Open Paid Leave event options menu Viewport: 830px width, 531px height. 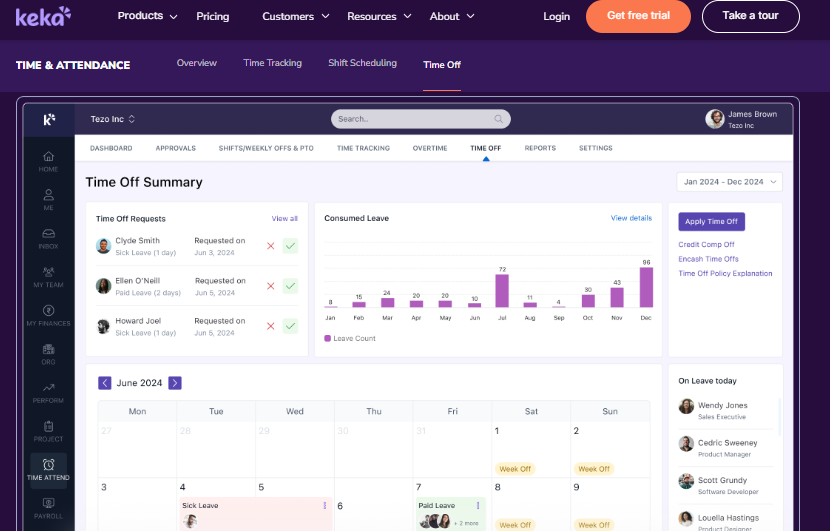tap(478, 506)
